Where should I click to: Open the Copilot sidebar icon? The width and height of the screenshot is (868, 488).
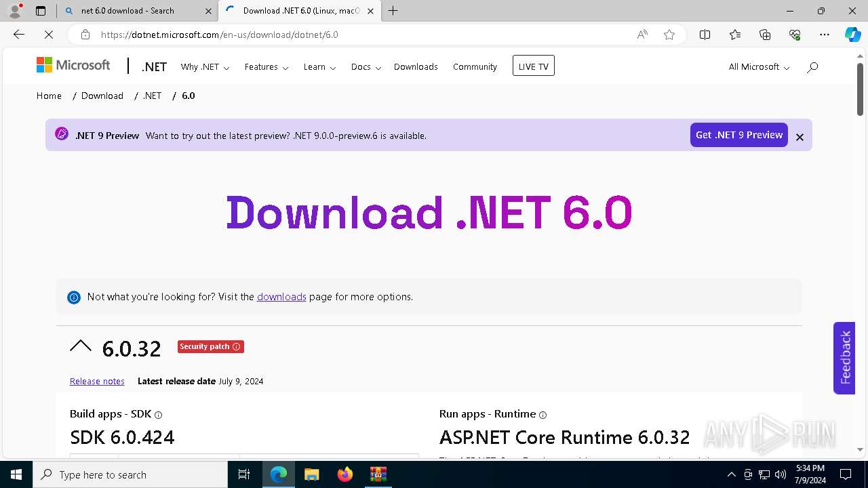point(852,35)
